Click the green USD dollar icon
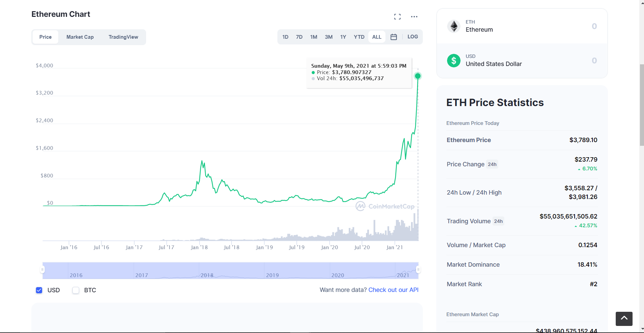 coord(454,61)
